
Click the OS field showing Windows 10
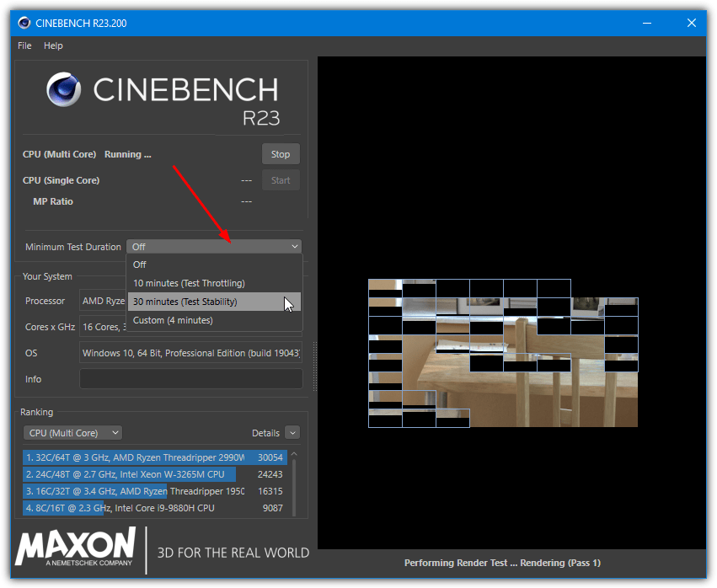[x=190, y=353]
